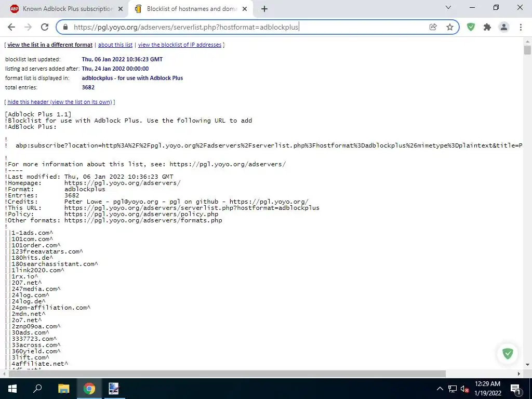This screenshot has width=532, height=399.
Task: Click the '||4affiliate.net^' entry
Action: tap(36, 364)
